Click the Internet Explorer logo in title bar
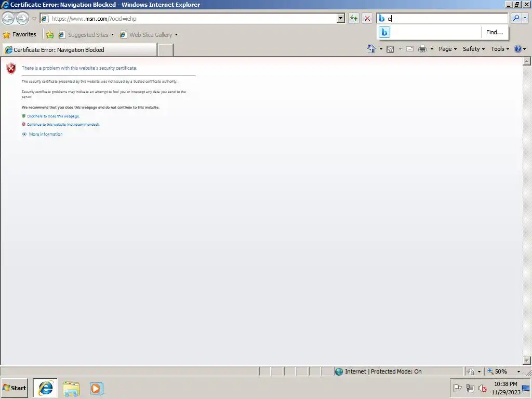Screen dimensions: 532x399 point(5,4)
